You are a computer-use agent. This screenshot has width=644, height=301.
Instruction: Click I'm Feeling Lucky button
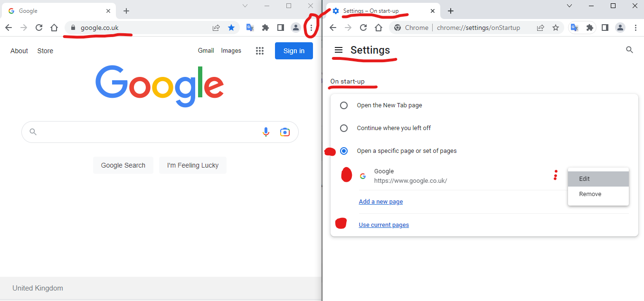[193, 165]
